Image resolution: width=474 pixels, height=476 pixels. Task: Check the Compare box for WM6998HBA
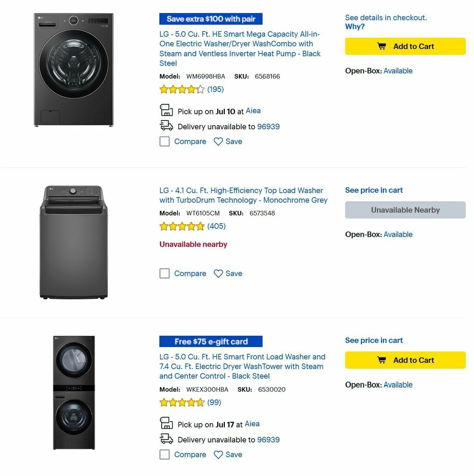tap(164, 141)
